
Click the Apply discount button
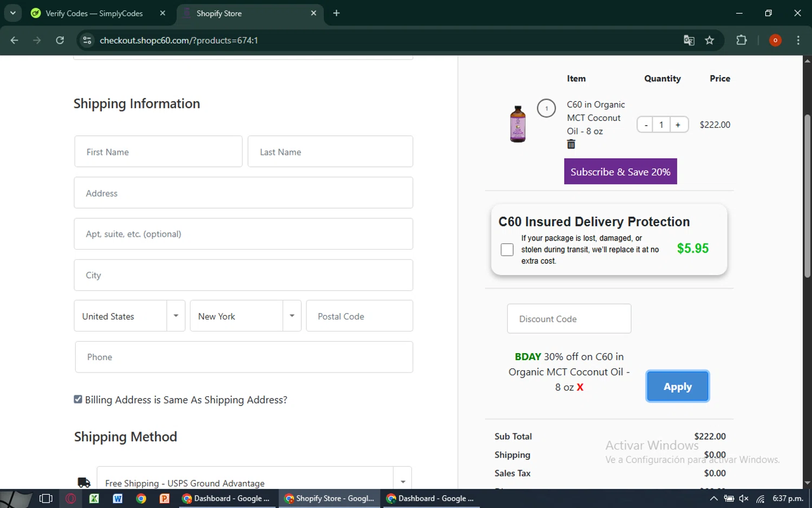[677, 386]
